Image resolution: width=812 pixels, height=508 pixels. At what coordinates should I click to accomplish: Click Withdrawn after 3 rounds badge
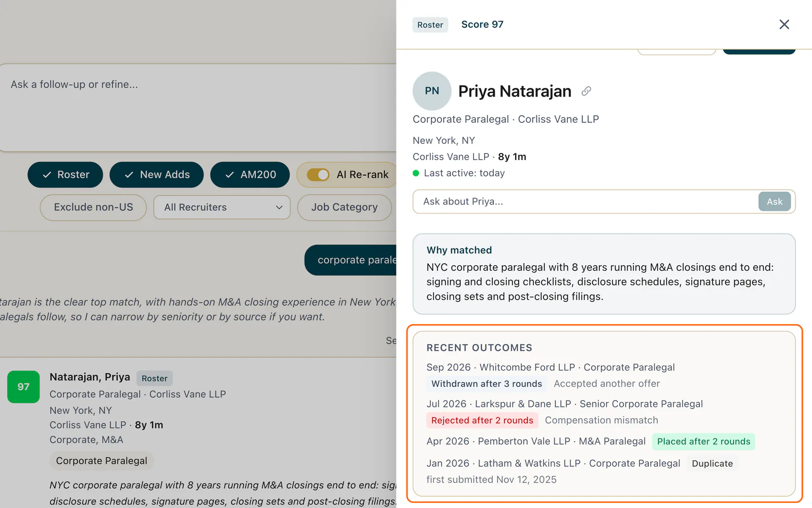click(x=487, y=384)
